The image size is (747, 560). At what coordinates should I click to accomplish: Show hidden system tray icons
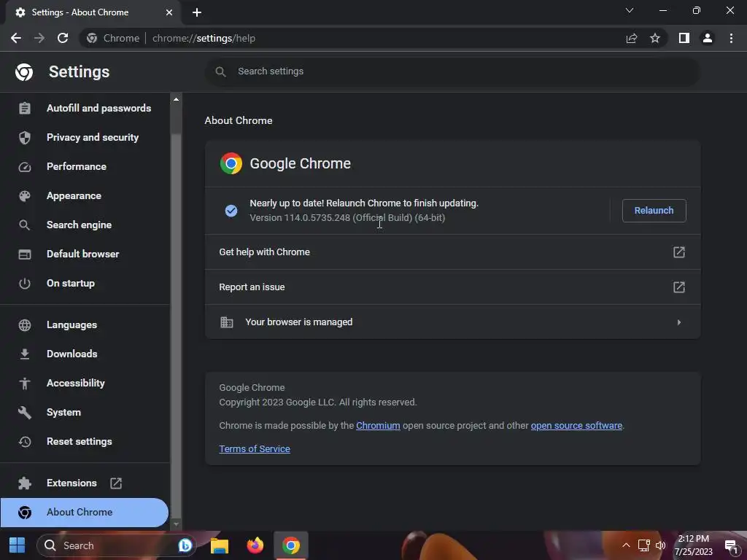click(x=626, y=545)
